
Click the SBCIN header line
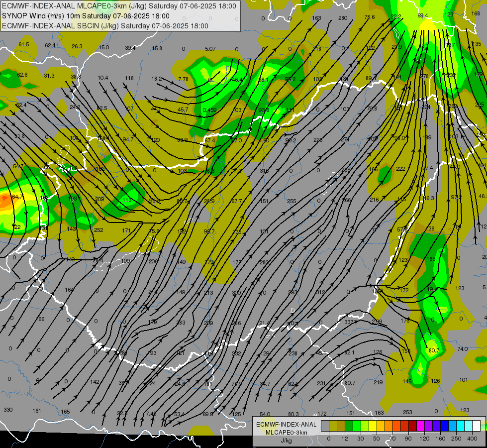click(105, 26)
